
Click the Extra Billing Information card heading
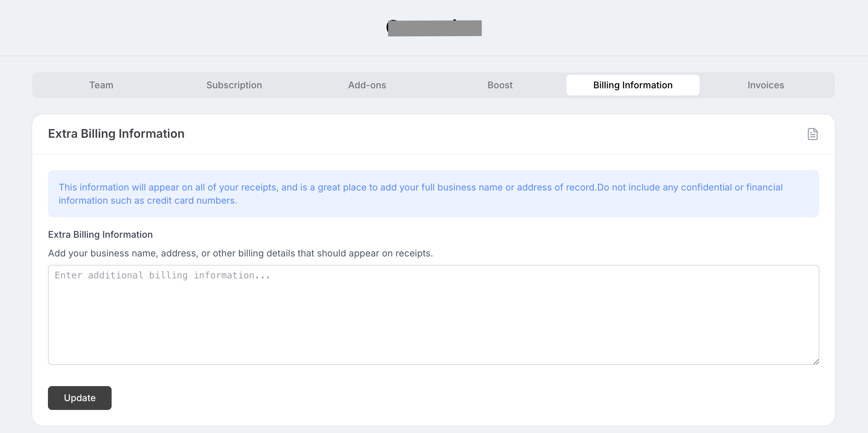[x=116, y=134]
